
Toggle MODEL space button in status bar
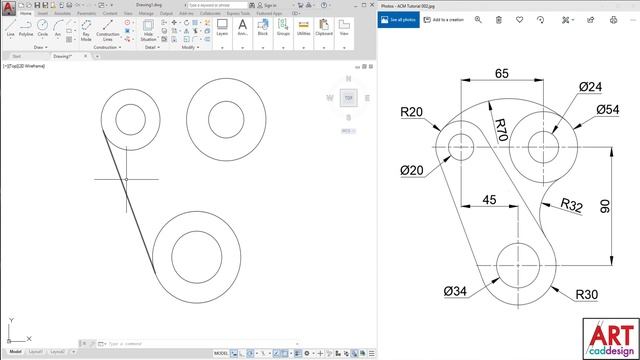pyautogui.click(x=221, y=353)
